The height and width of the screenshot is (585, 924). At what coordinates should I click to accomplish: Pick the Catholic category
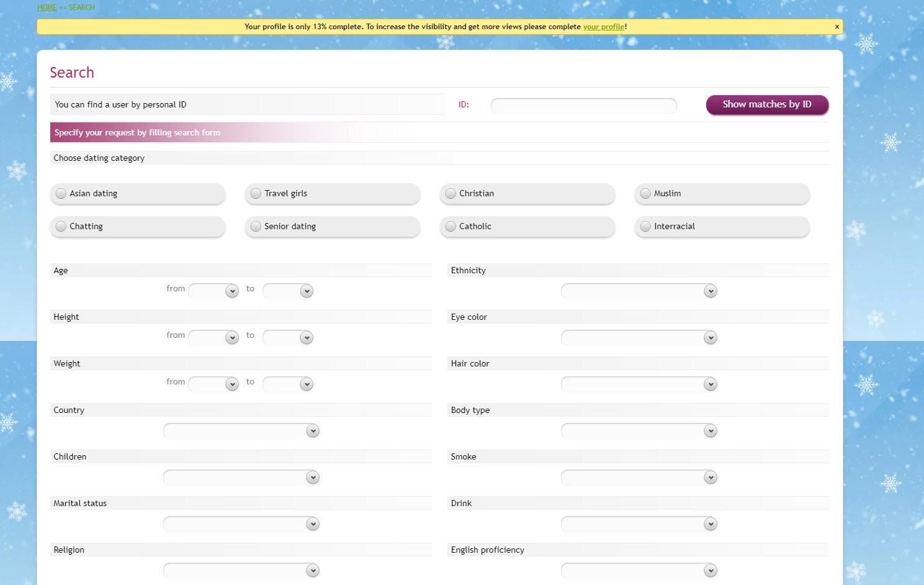click(527, 226)
